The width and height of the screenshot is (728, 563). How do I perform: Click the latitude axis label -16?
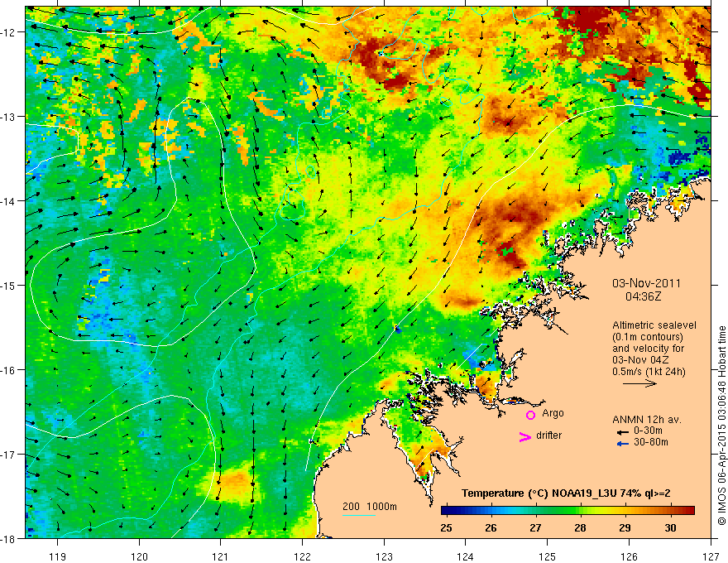tap(8, 370)
